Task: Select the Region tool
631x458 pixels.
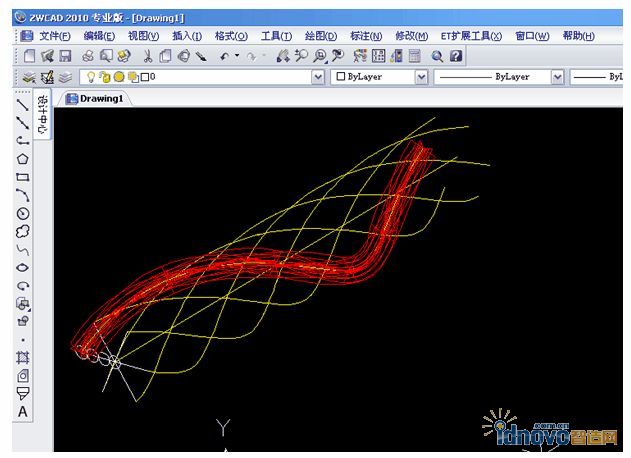Action: 23,376
